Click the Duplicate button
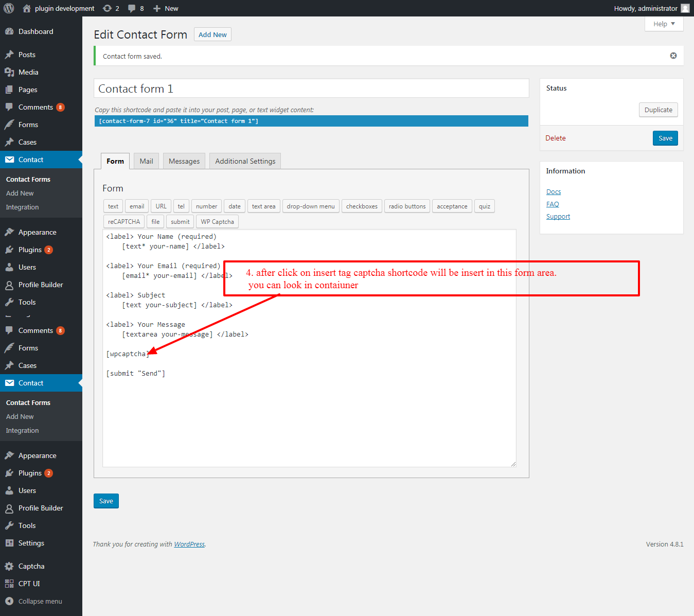Screen dimensions: 694x616 tap(658, 110)
